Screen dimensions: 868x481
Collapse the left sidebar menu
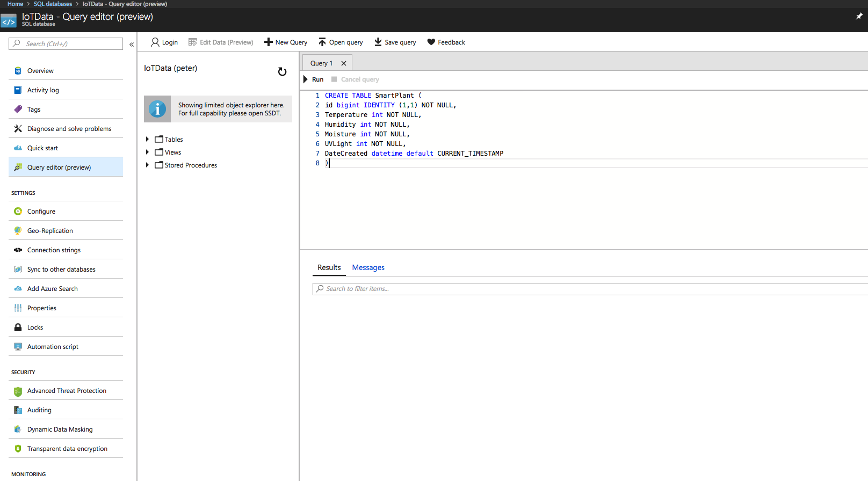click(132, 45)
